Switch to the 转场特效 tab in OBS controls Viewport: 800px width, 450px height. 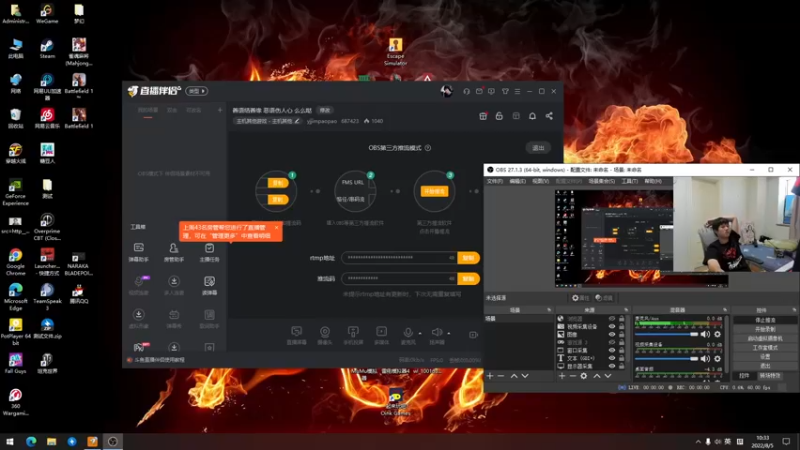(x=769, y=376)
